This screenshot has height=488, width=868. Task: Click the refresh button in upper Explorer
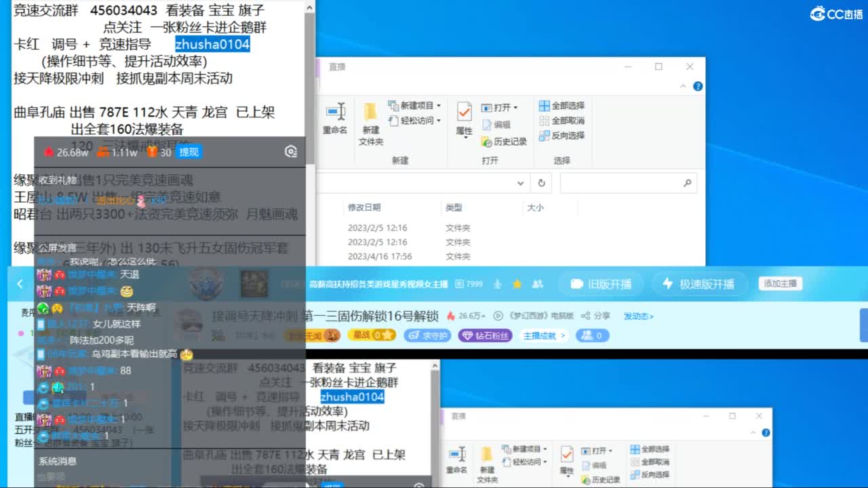pos(541,183)
